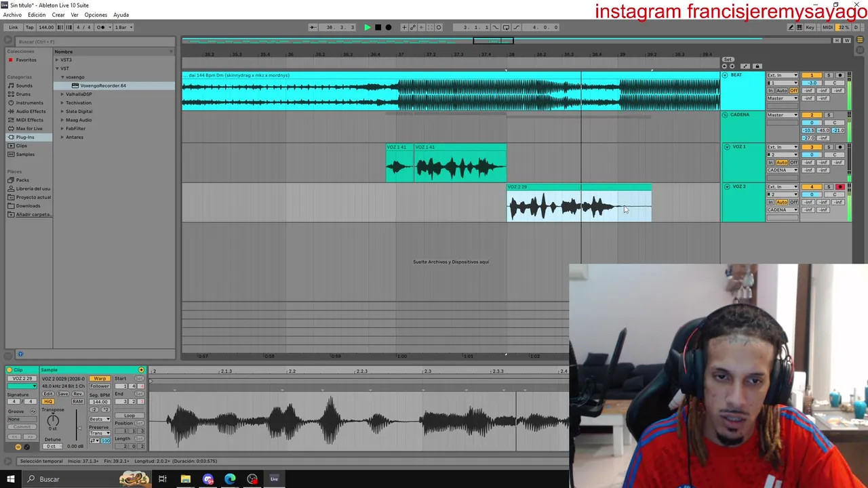Open File Explorer in Windows taskbar
868x488 pixels.
185,479
